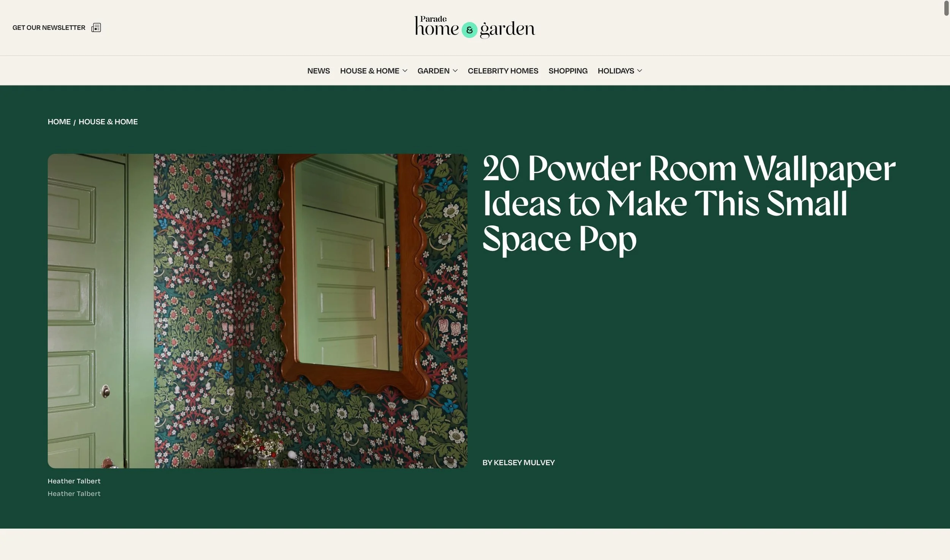
Task: Expand the chevron next to House & Home
Action: [x=405, y=71]
